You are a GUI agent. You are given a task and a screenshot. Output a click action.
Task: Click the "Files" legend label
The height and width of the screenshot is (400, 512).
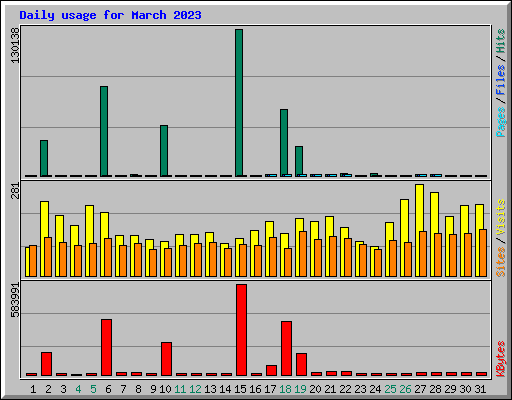click(500, 80)
